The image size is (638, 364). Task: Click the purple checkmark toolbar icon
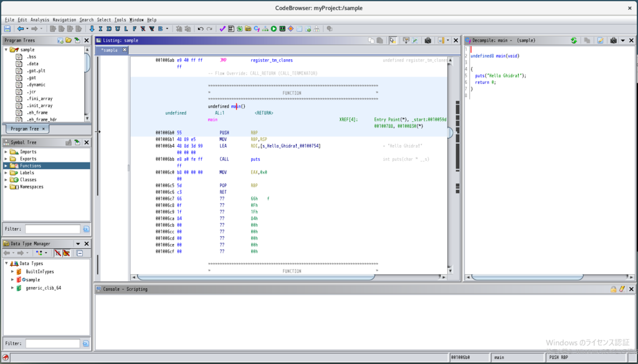pos(222,29)
